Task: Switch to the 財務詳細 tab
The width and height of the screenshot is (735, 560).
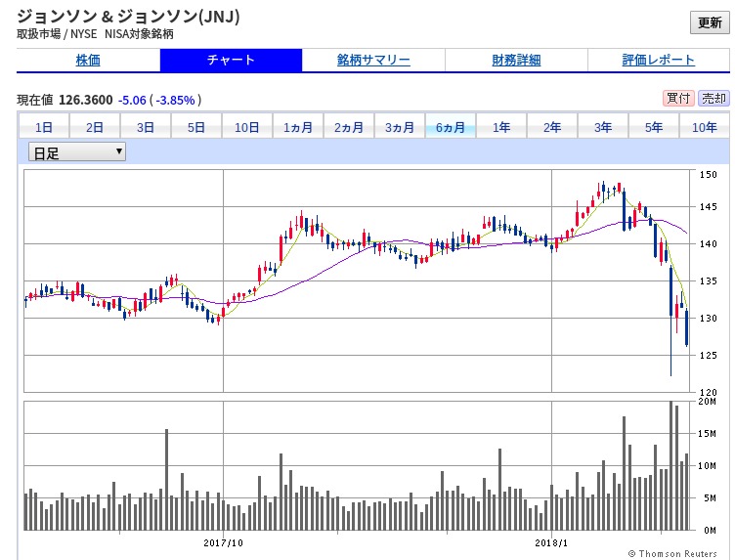Action: (x=516, y=60)
